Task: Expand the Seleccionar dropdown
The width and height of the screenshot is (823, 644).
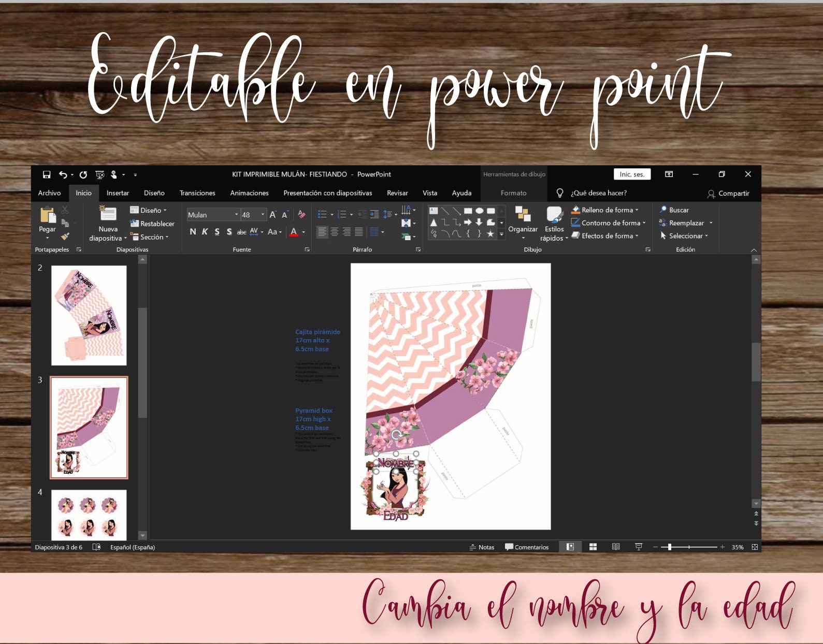Action: tap(684, 236)
